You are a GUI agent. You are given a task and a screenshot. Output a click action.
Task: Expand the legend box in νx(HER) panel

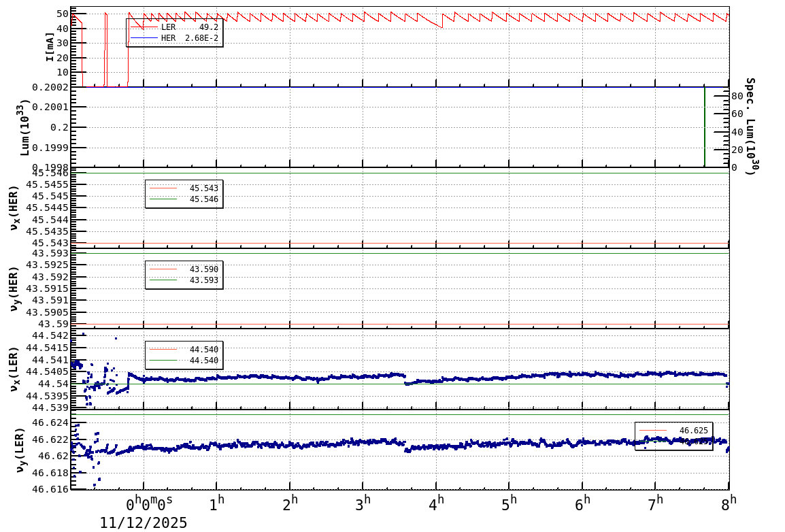pos(182,193)
